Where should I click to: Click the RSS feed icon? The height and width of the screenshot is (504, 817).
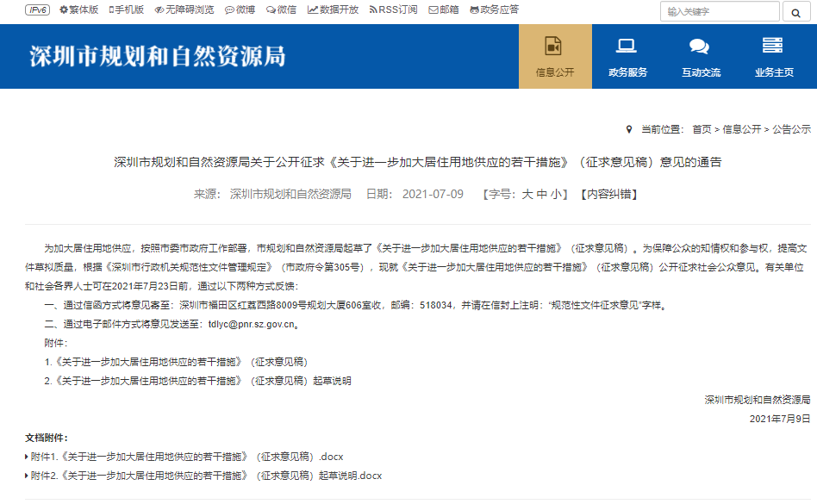pyautogui.click(x=373, y=9)
